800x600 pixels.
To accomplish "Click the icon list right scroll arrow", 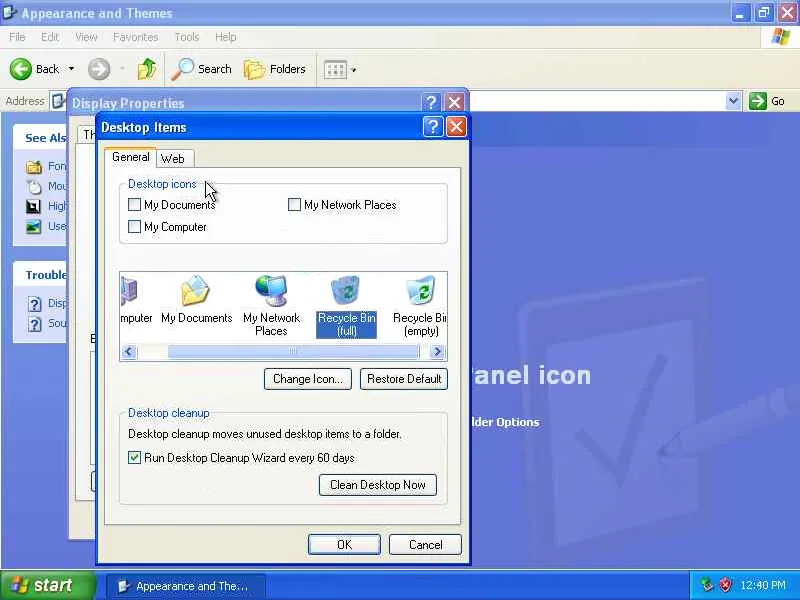I will 437,352.
